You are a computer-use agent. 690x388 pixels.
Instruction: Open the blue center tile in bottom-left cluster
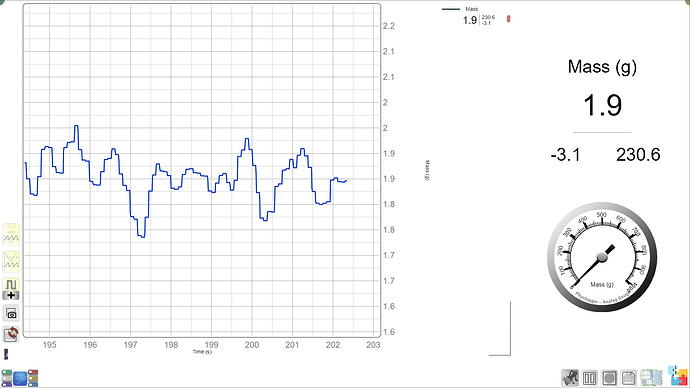(x=20, y=378)
